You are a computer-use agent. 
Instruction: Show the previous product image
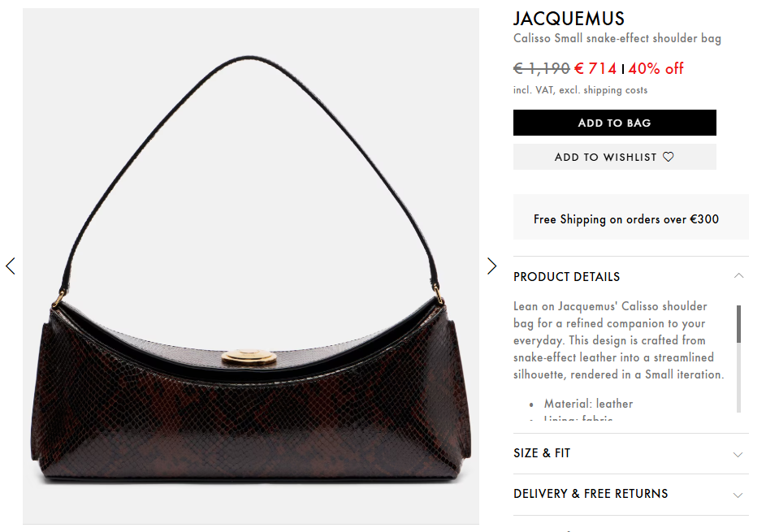point(11,266)
